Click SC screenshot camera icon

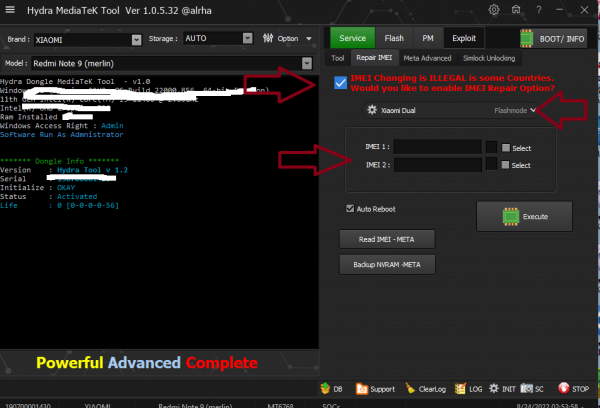[x=527, y=388]
